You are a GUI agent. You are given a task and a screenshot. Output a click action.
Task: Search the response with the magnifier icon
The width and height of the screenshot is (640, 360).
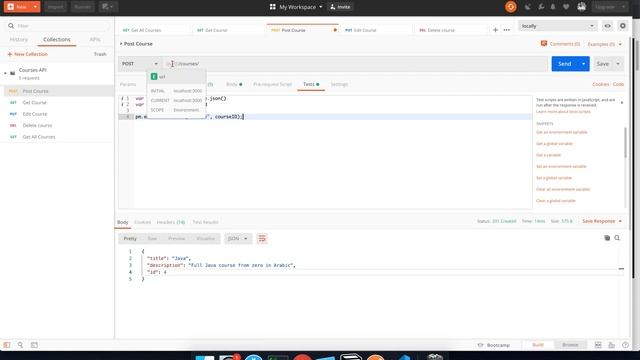(617, 238)
